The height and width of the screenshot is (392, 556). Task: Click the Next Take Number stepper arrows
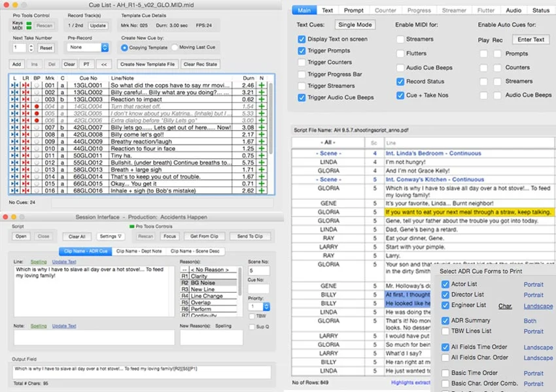pyautogui.click(x=31, y=48)
